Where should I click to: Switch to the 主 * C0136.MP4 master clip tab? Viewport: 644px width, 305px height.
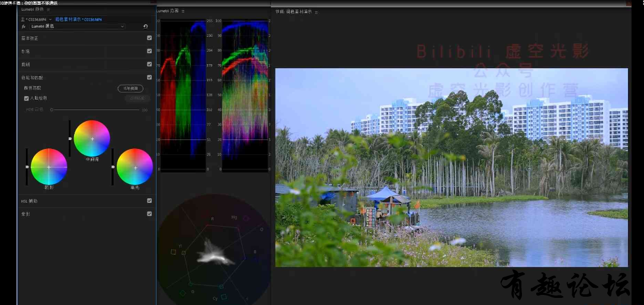pyautogui.click(x=34, y=20)
